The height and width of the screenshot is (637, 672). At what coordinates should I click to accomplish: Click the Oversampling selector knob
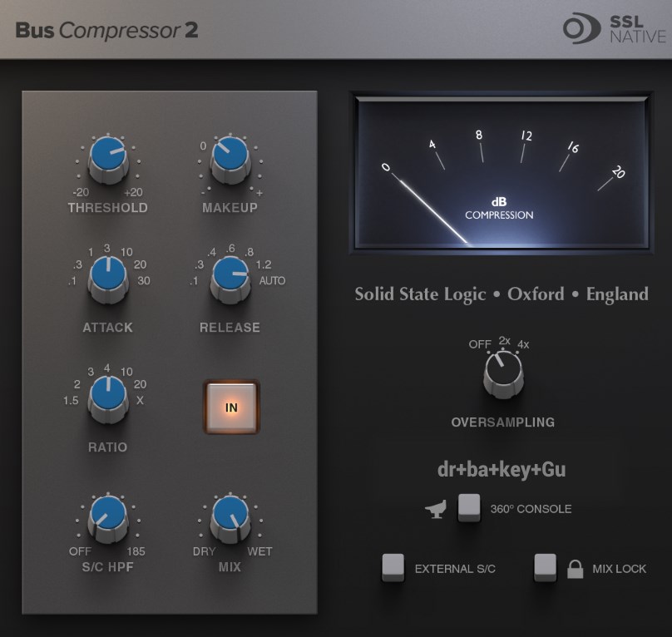(x=502, y=372)
